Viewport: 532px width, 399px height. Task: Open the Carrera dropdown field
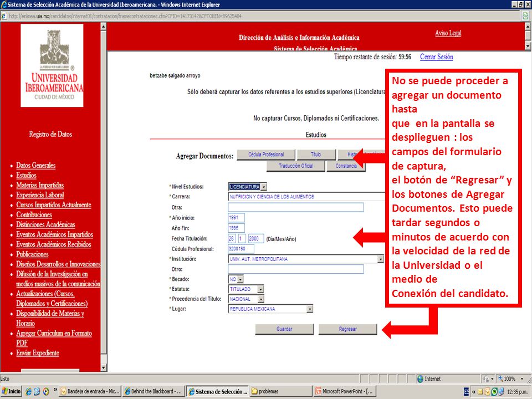(x=306, y=196)
